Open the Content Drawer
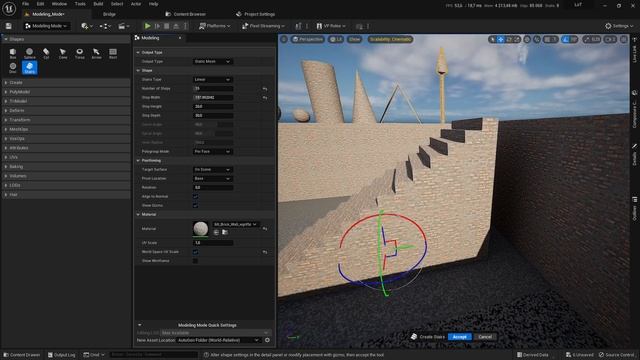This screenshot has height=360, width=640. 22,355
